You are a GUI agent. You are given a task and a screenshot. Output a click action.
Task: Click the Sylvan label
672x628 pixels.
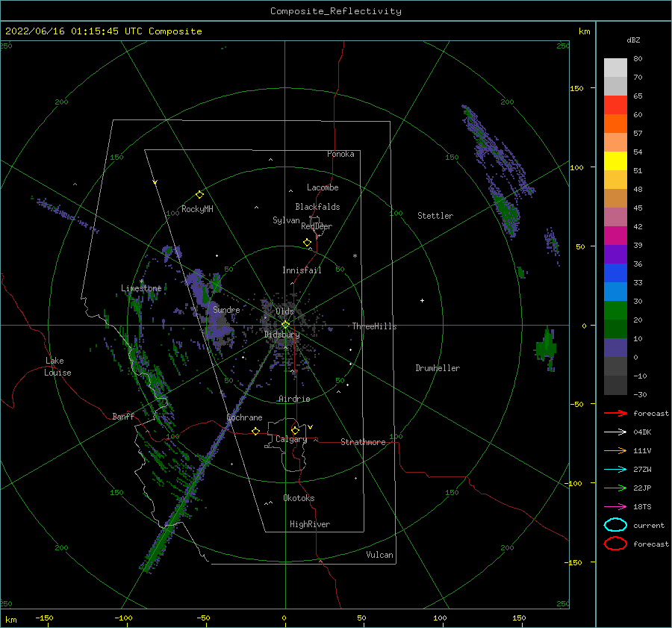pos(286,220)
